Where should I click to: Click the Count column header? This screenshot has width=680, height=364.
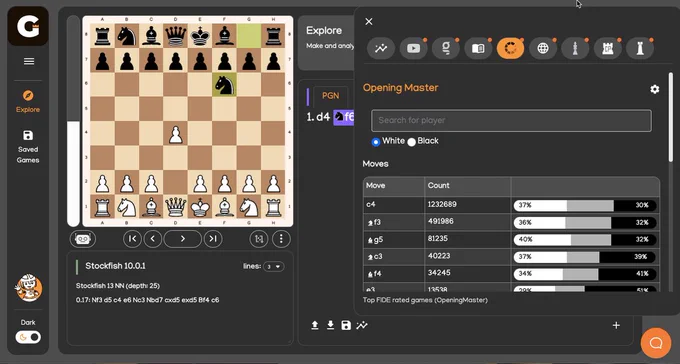(x=468, y=186)
